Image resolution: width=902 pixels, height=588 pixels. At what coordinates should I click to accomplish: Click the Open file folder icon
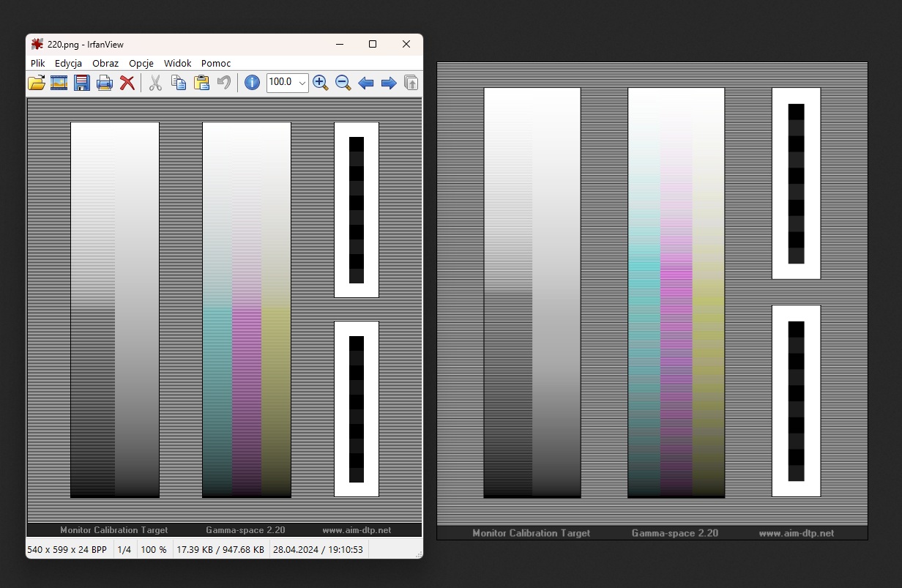point(37,83)
